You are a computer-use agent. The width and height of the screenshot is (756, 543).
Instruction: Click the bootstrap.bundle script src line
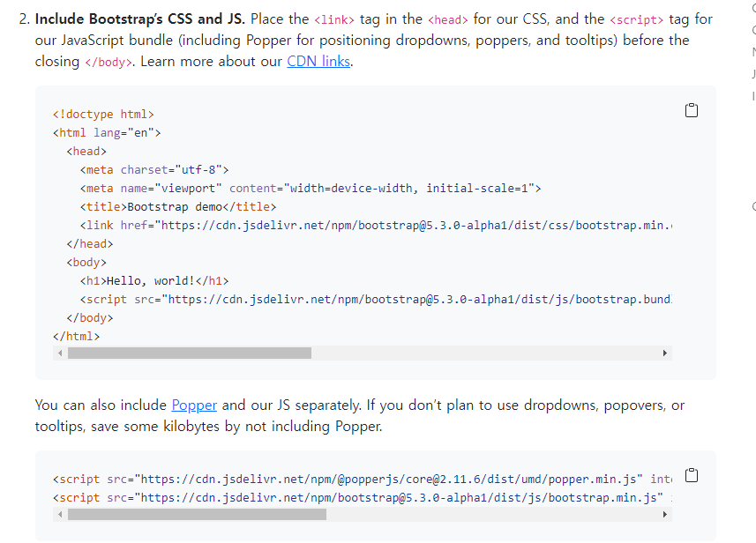[376, 300]
